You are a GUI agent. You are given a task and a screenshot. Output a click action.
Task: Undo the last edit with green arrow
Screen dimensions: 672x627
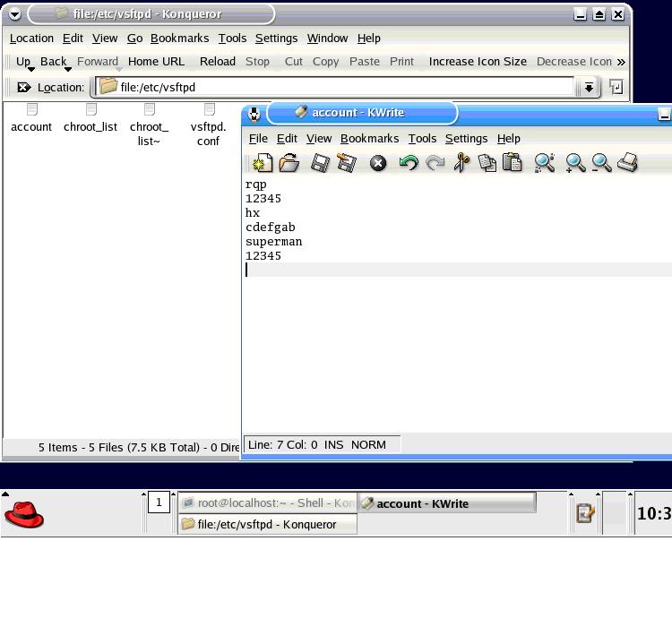409,163
